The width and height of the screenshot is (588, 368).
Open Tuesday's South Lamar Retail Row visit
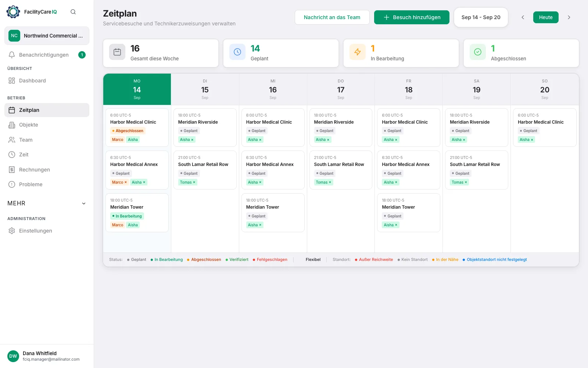pyautogui.click(x=205, y=170)
